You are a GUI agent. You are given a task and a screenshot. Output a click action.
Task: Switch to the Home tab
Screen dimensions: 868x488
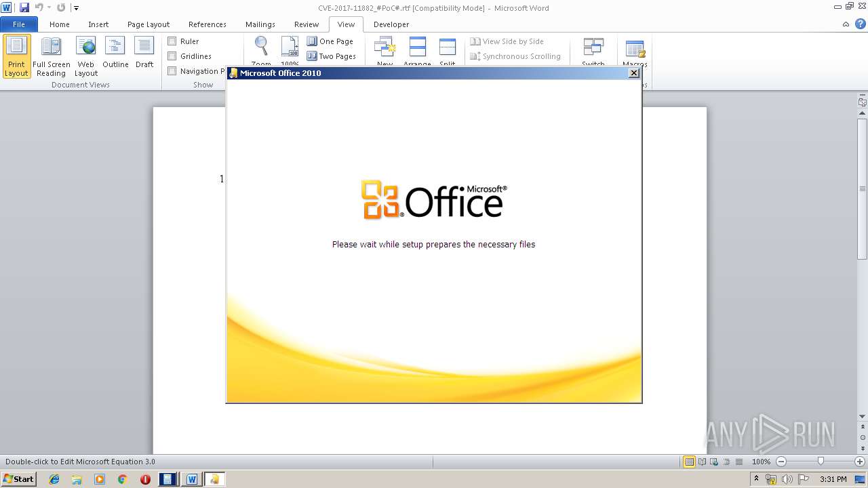click(60, 24)
